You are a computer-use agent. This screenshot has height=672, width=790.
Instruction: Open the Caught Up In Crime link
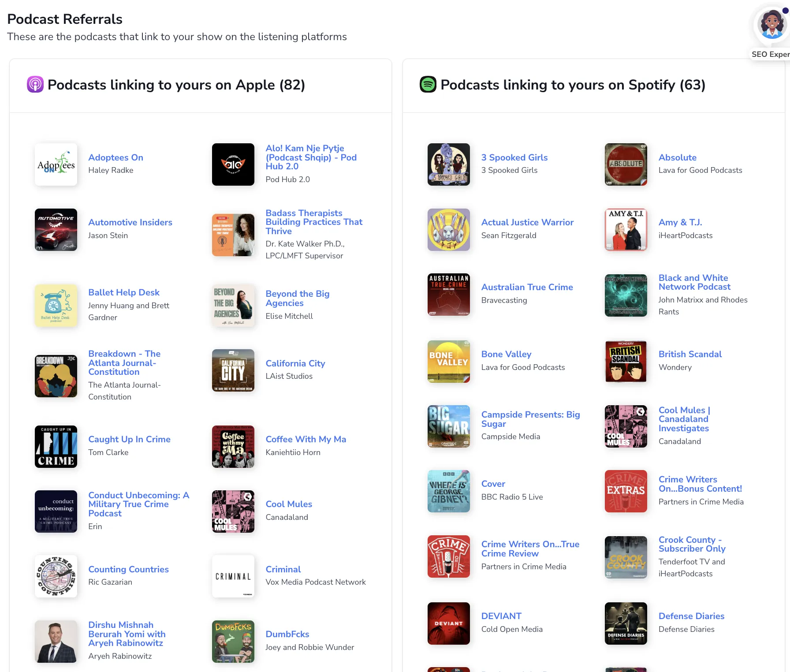click(129, 439)
